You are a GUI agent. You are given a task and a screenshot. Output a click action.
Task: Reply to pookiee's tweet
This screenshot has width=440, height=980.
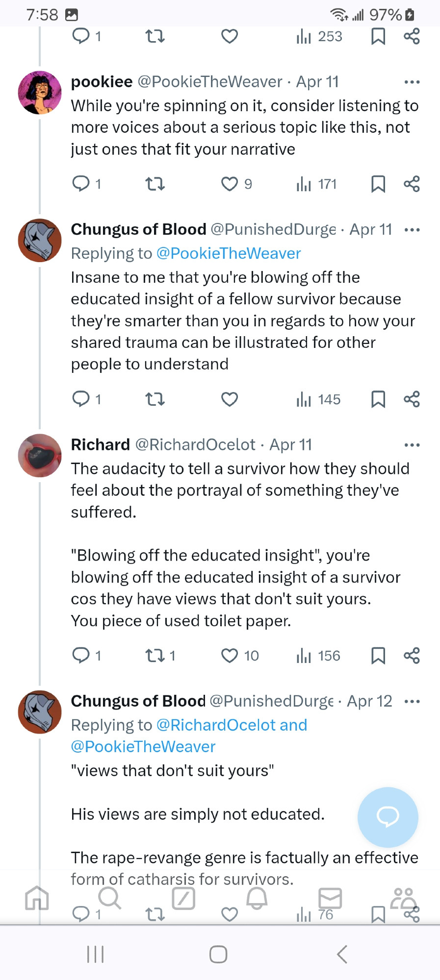pos(81,184)
